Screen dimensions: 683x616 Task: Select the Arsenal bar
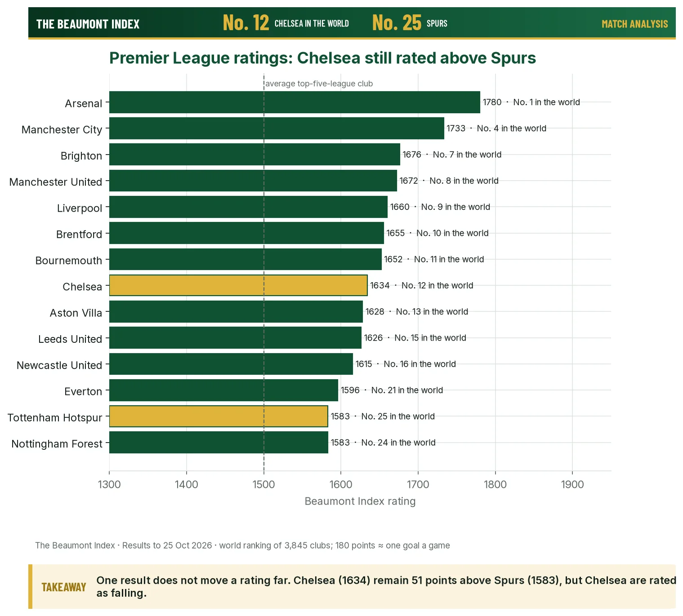295,102
